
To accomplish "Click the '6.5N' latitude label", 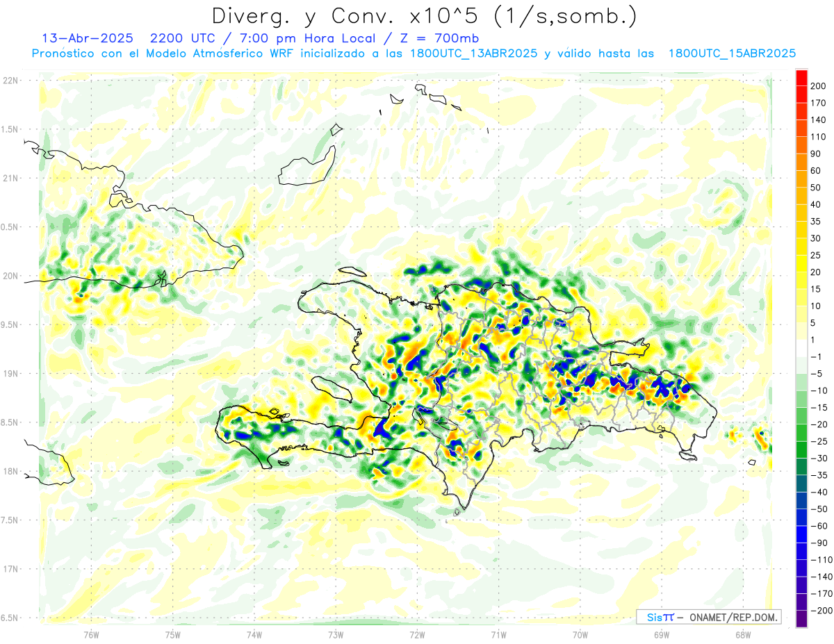I will [x=10, y=618].
